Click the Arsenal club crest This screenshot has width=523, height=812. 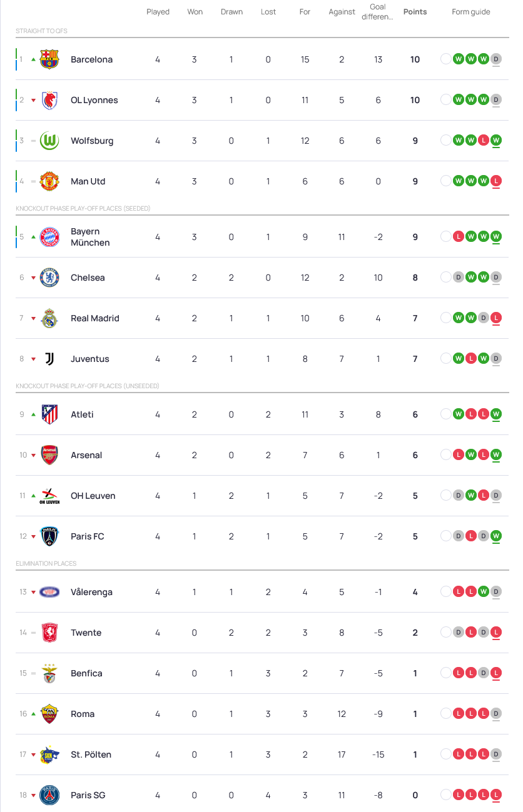pyautogui.click(x=49, y=455)
